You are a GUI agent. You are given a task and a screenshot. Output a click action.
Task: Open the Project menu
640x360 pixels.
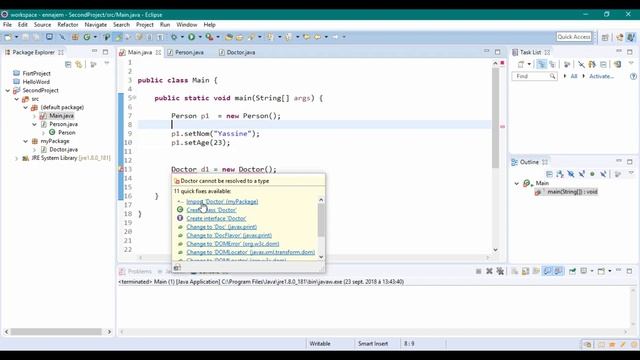144,25
